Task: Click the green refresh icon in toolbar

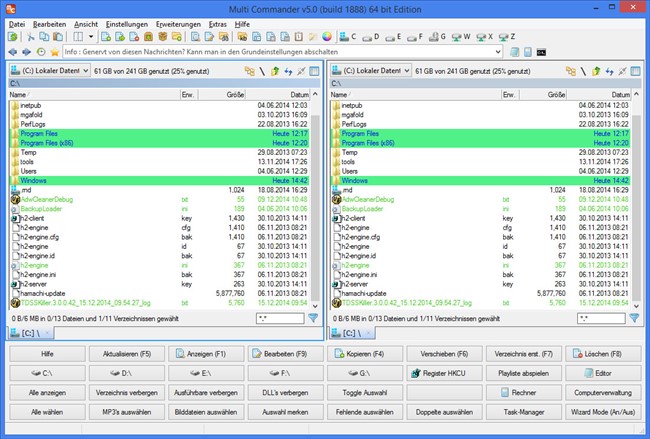Action: pyautogui.click(x=13, y=37)
